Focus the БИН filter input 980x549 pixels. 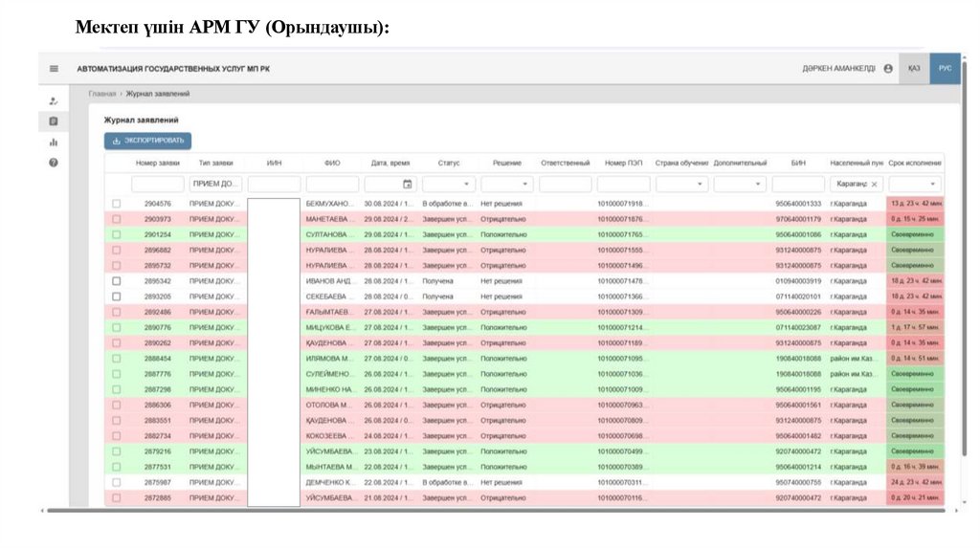point(798,184)
